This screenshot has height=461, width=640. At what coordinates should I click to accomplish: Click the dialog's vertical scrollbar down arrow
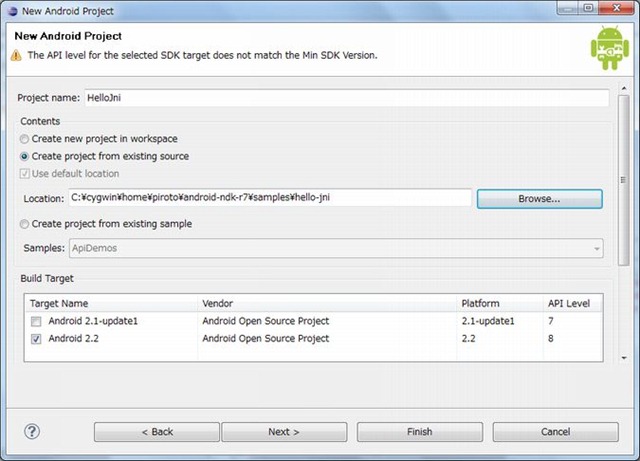pyautogui.click(x=623, y=357)
